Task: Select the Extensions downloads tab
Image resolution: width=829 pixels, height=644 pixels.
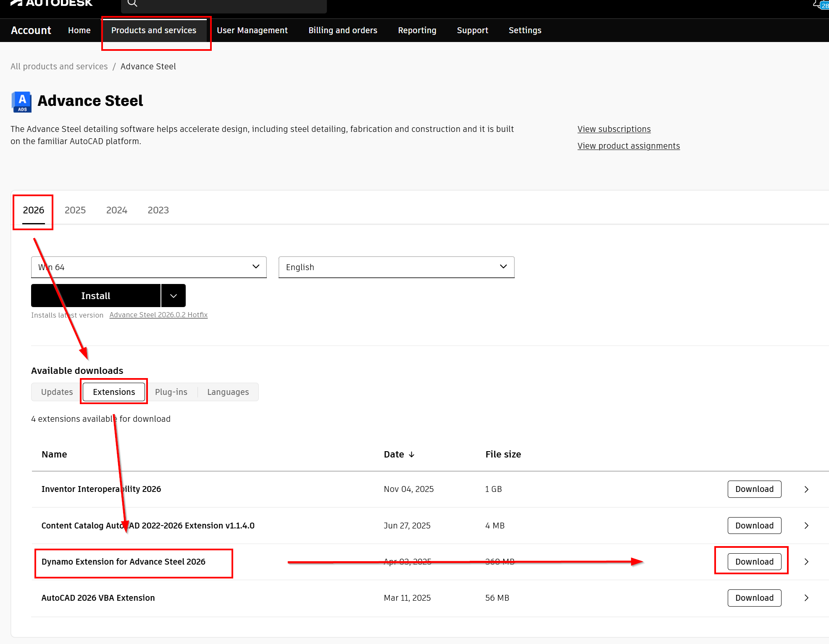Action: coord(114,392)
